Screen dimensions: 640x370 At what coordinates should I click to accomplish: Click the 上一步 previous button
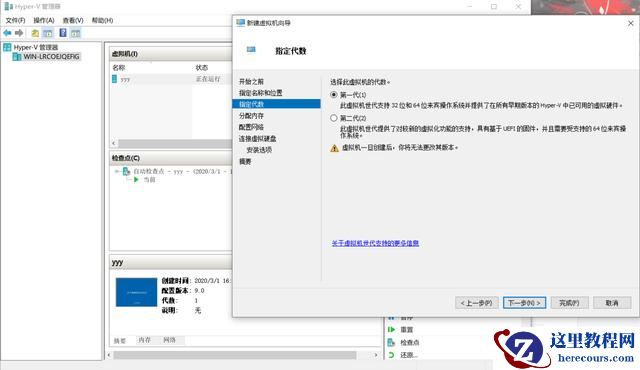[476, 303]
